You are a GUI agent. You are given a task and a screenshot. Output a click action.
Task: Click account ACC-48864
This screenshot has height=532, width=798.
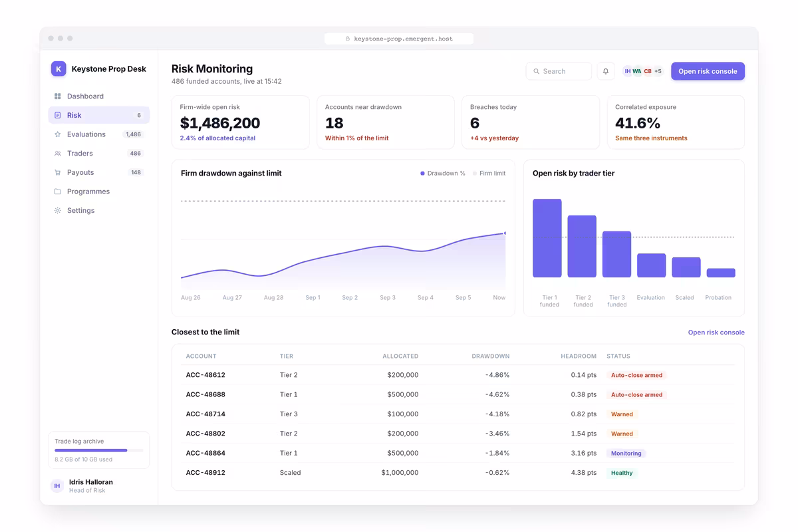point(205,453)
